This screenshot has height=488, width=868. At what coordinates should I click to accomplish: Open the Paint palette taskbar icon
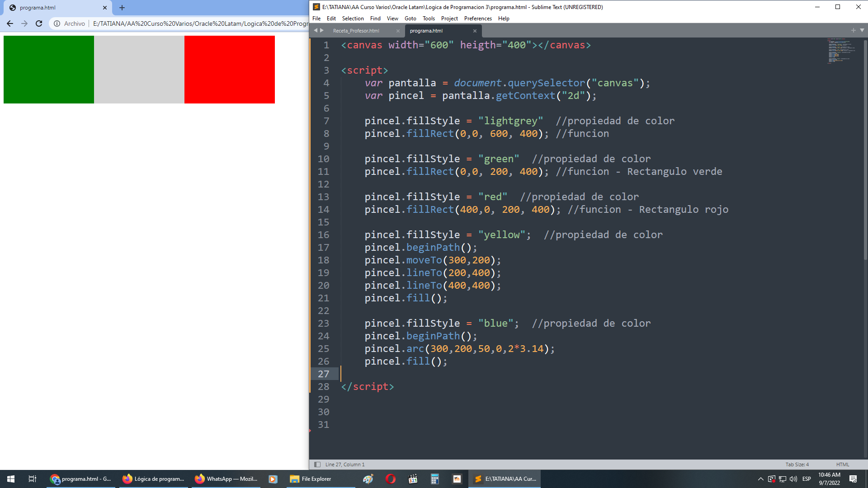[x=368, y=479]
